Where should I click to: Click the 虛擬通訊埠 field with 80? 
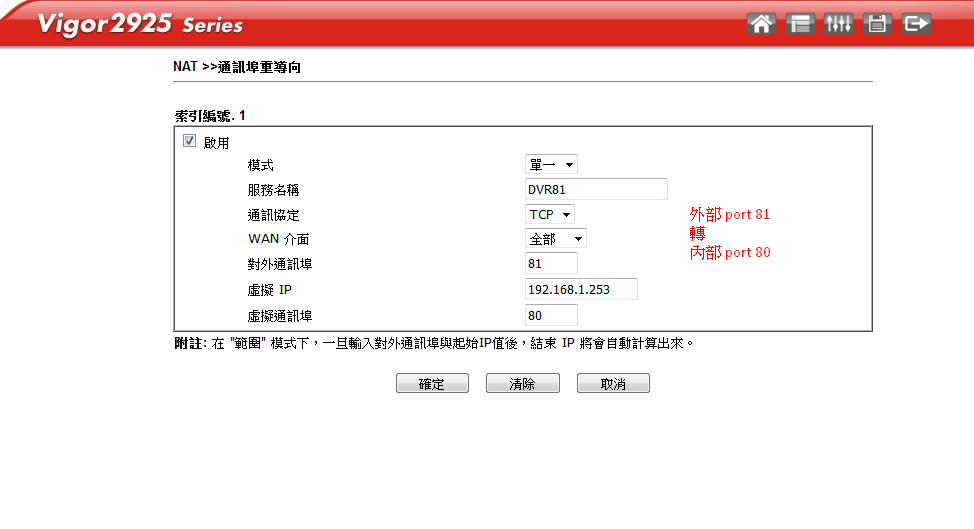coord(551,315)
